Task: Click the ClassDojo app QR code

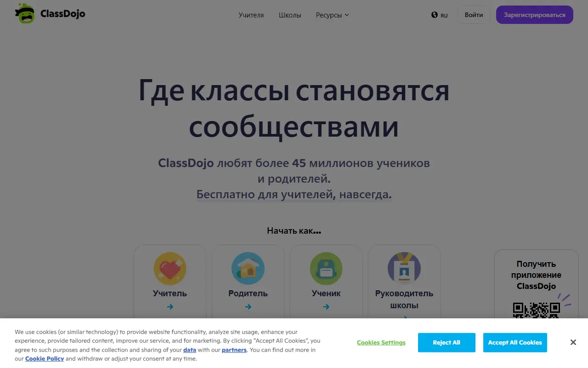Action: click(537, 310)
